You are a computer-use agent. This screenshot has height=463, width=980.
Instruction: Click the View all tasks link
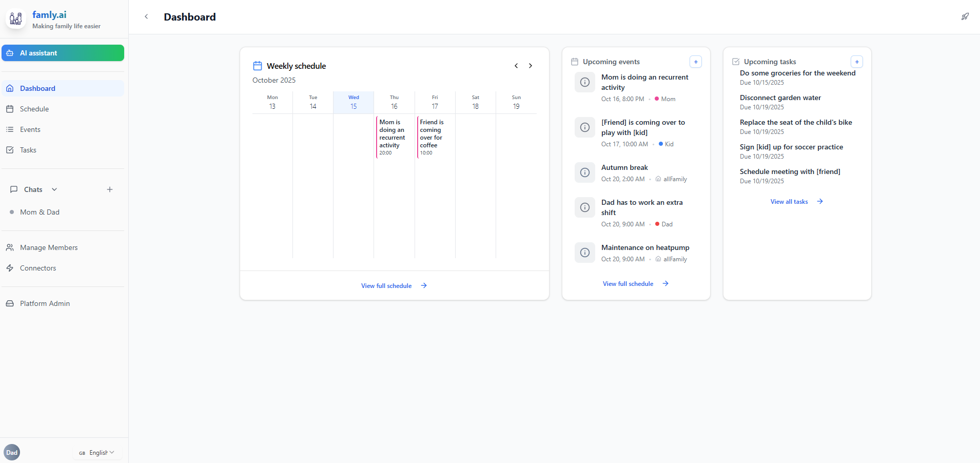tap(789, 201)
